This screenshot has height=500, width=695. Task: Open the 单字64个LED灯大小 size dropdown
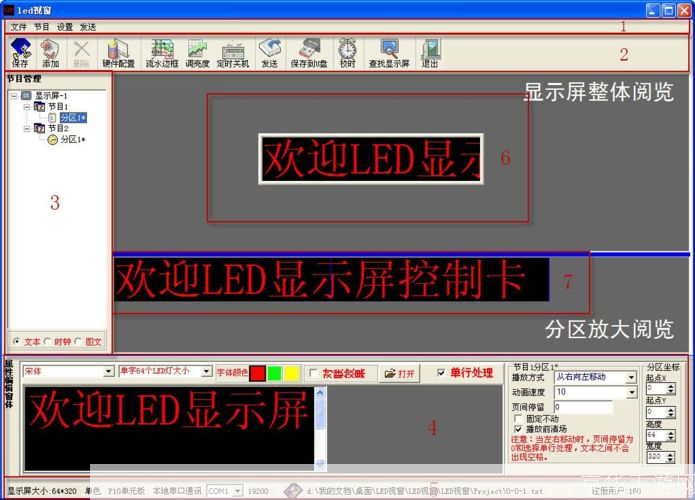(207, 371)
